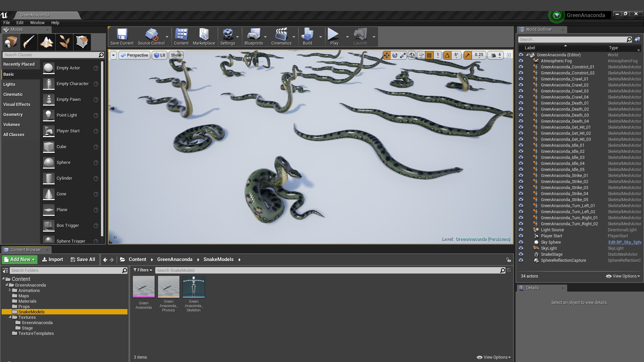Toggle grid snapping in viewport
This screenshot has width=644, height=362.
(429, 55)
